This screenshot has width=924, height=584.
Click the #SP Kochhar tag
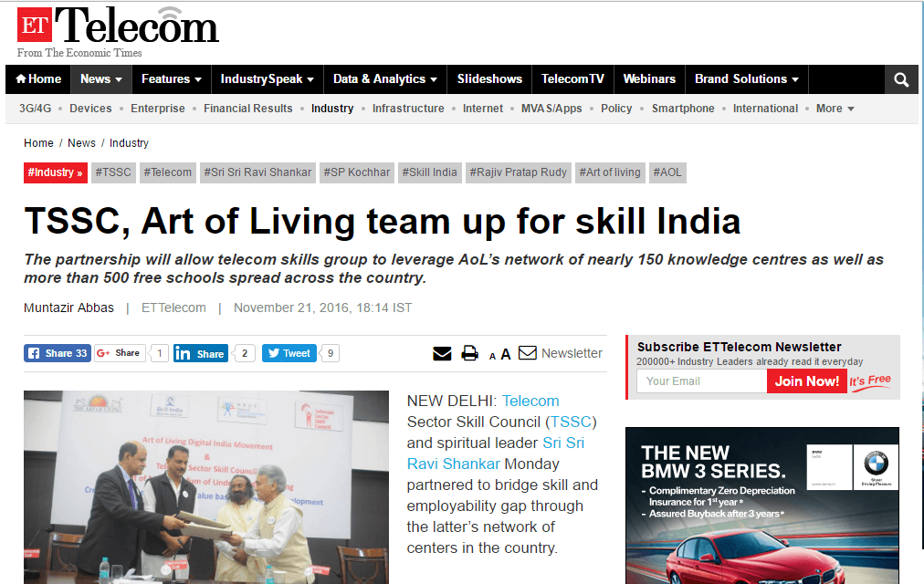[357, 172]
